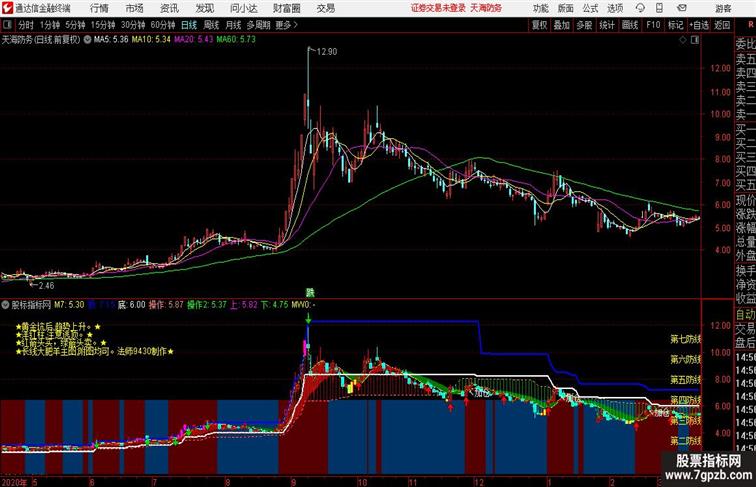Open the 市场 menu
Screen dimensions: 756x487
(135, 8)
